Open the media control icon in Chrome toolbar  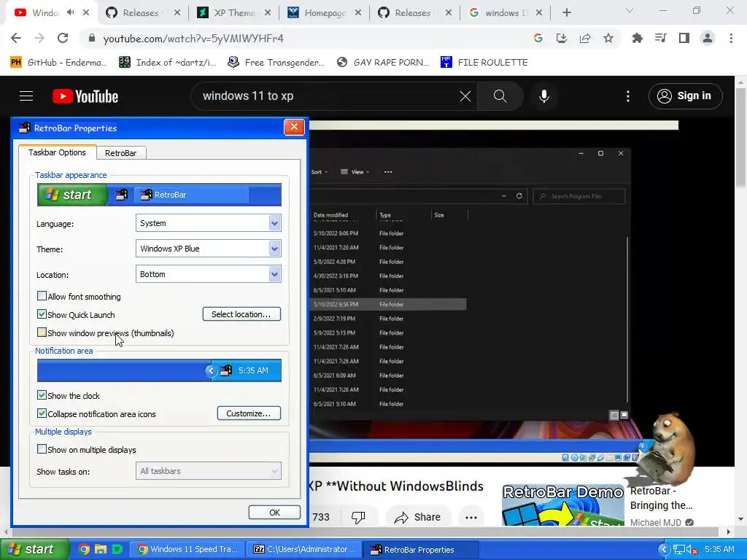[661, 38]
